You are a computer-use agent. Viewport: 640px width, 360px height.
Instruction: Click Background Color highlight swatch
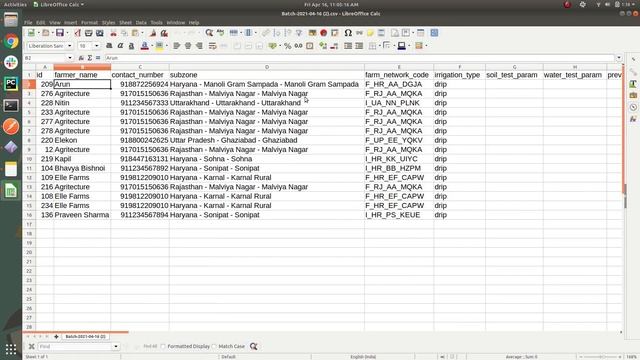pyautogui.click(x=159, y=46)
